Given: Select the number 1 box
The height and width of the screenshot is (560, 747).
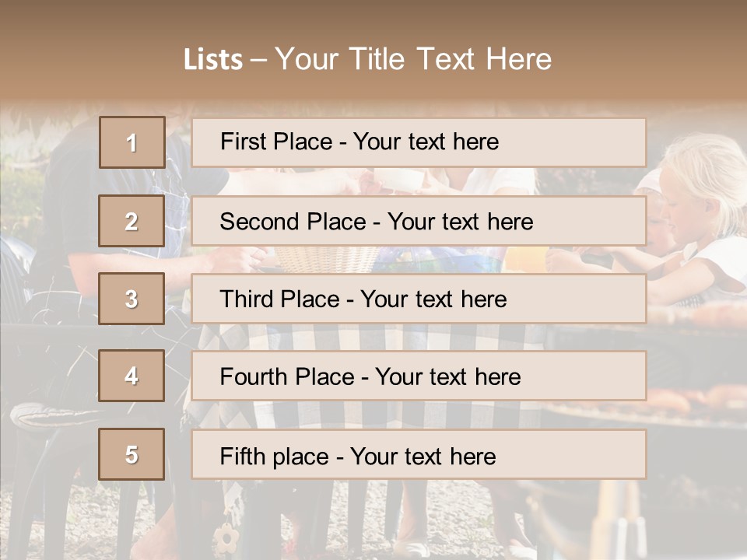Looking at the screenshot, I should coord(132,142).
